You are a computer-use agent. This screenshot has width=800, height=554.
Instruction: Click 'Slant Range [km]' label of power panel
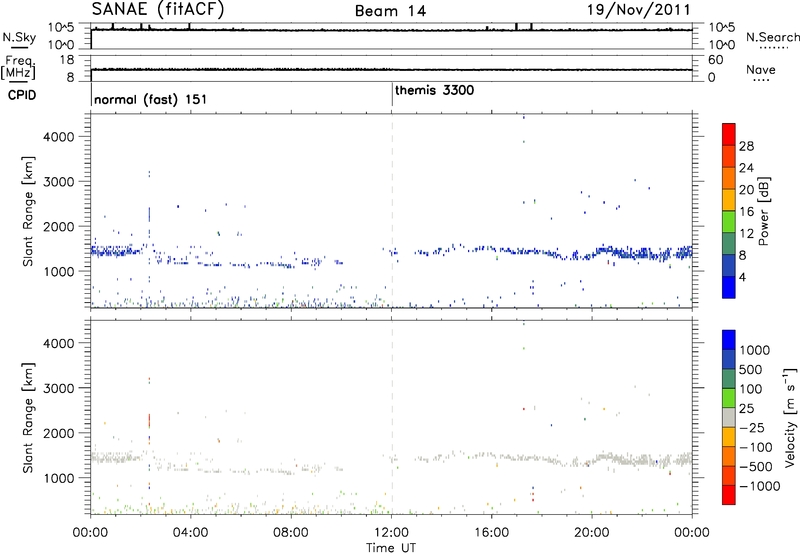[x=28, y=211]
